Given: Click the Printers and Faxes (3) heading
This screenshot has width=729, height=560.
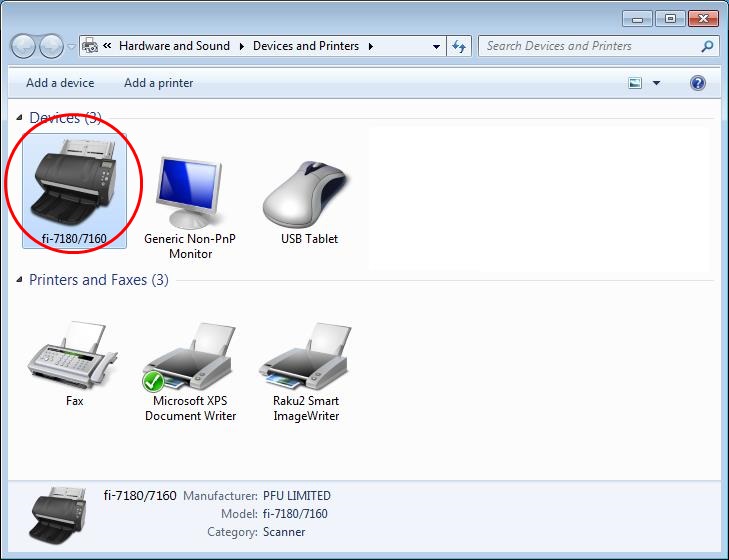Looking at the screenshot, I should click(x=99, y=280).
